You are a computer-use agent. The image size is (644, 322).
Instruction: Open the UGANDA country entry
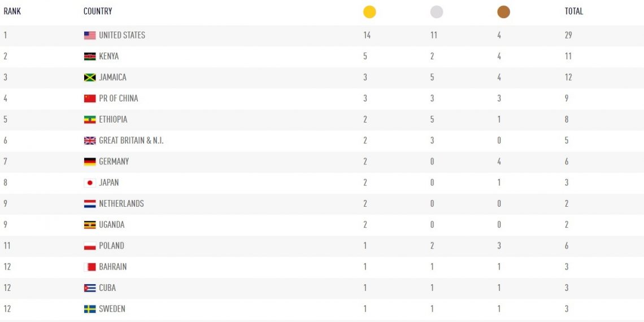pyautogui.click(x=112, y=225)
